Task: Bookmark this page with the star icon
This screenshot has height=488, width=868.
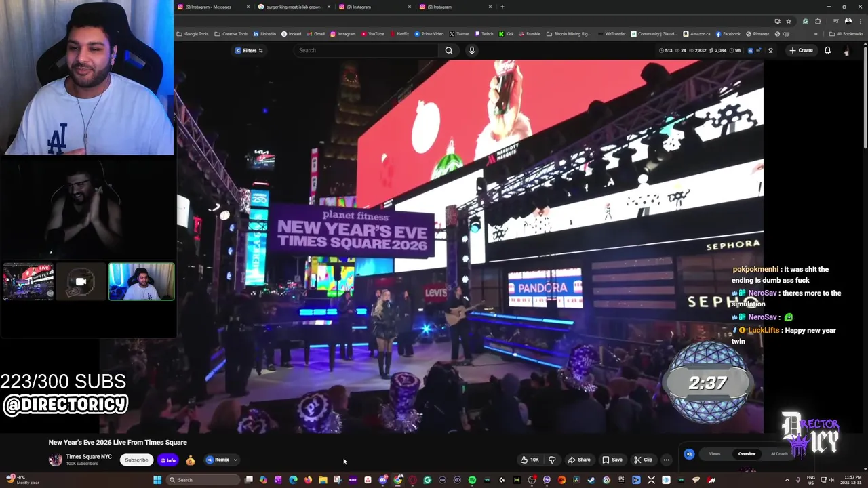Action: pos(789,21)
